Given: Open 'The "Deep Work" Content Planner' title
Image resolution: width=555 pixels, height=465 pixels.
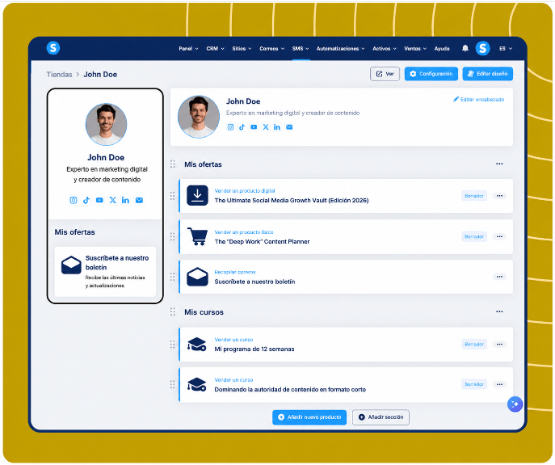Looking at the screenshot, I should 262,241.
